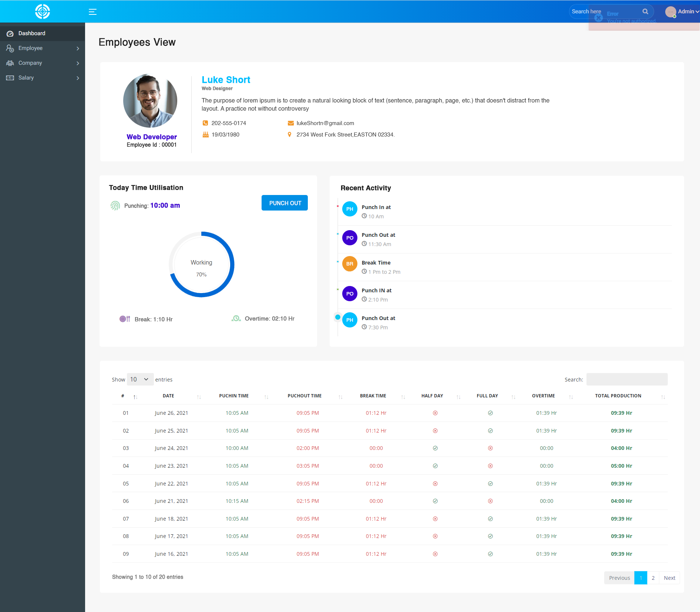Viewport: 700px width, 612px height.
Task: Toggle half day check for June 23 row
Action: [x=435, y=466]
